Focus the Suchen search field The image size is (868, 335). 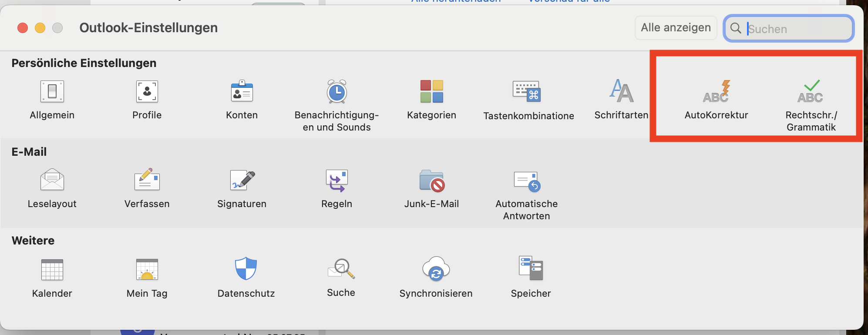789,29
